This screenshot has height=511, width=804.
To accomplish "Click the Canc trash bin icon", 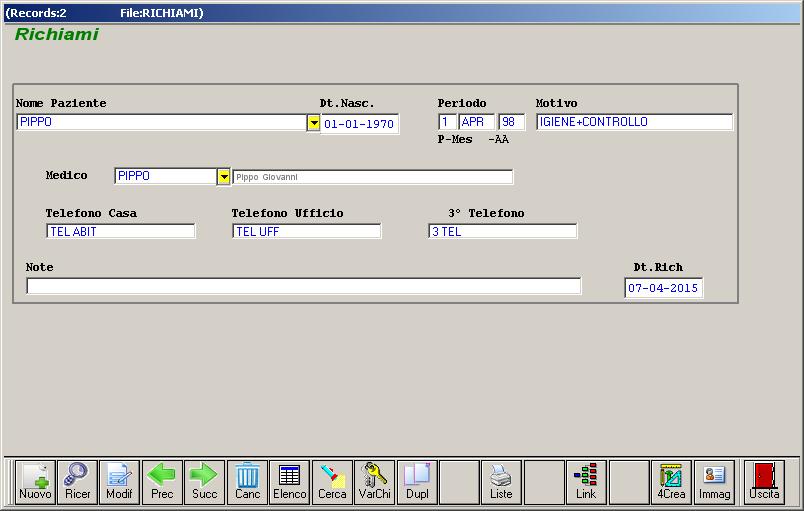I will (x=247, y=482).
